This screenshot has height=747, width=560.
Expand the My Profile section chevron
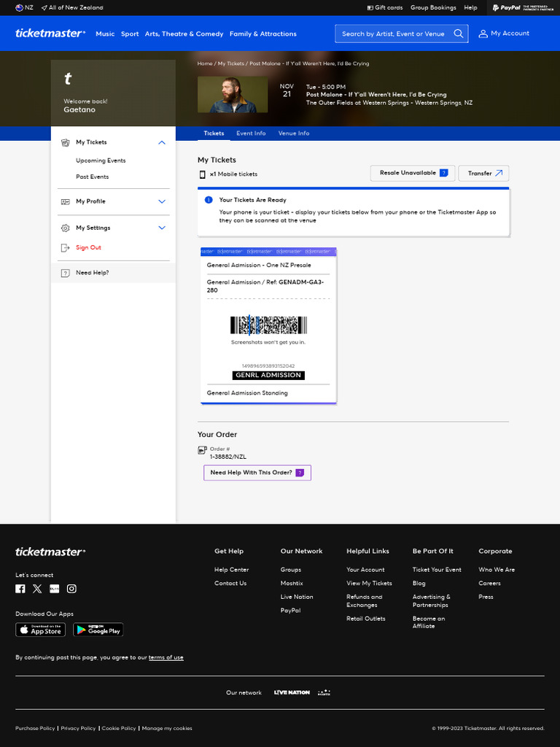click(162, 201)
